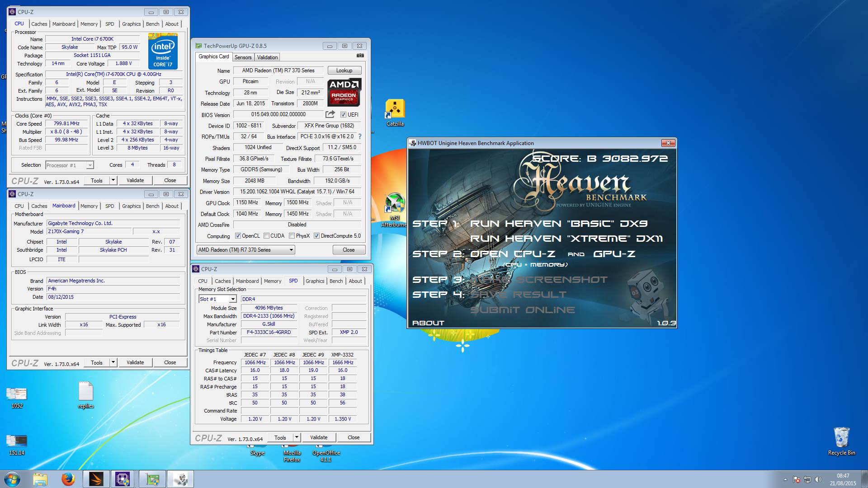Click the AMD Radeon logo in GPU-Z

coord(344,92)
